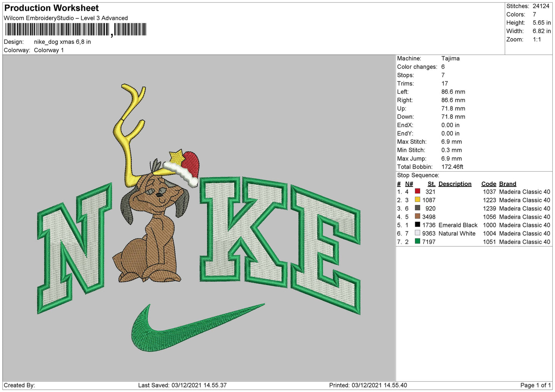Viewport: 555px width, 392px height.
Task: Click the machine value 'Tajima'
Action: [x=450, y=58]
